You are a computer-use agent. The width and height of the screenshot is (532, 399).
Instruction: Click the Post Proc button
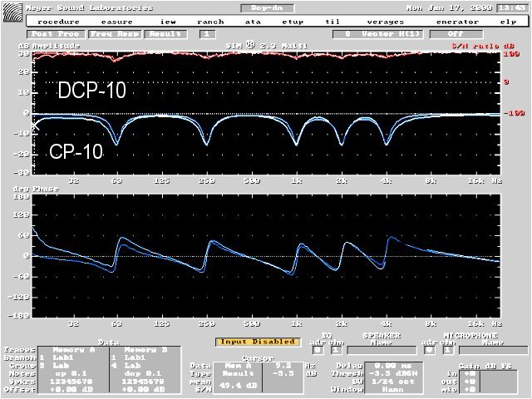click(x=56, y=34)
